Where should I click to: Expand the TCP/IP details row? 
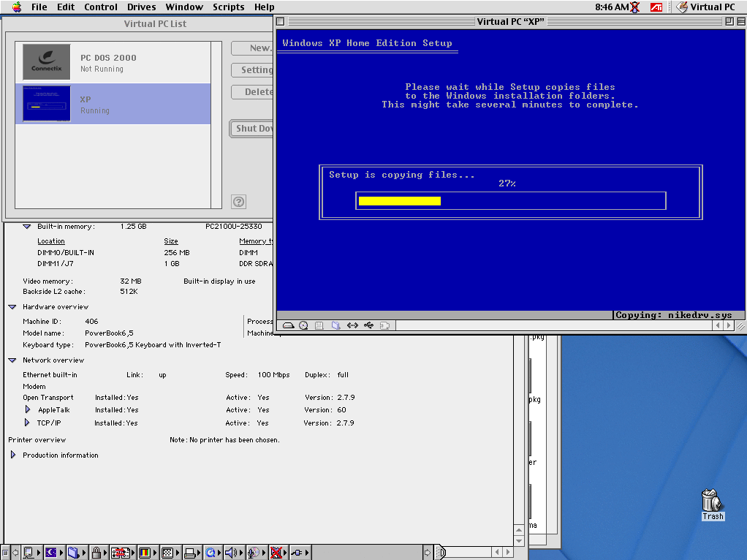click(x=27, y=423)
